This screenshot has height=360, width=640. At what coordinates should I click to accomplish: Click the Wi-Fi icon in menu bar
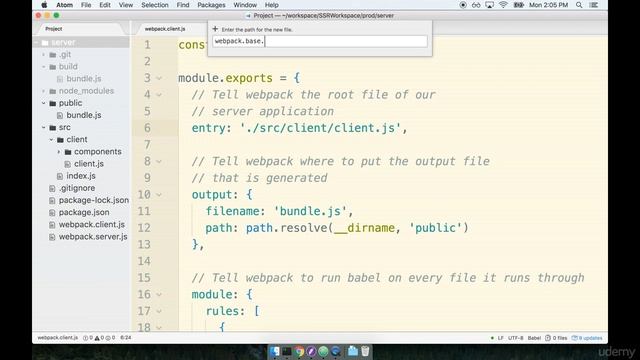point(503,5)
